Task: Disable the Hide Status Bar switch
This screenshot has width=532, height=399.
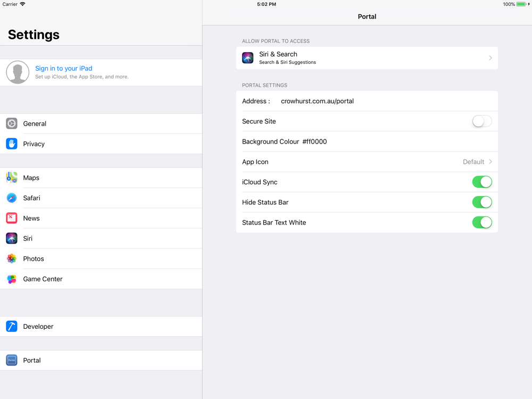Action: [482, 202]
